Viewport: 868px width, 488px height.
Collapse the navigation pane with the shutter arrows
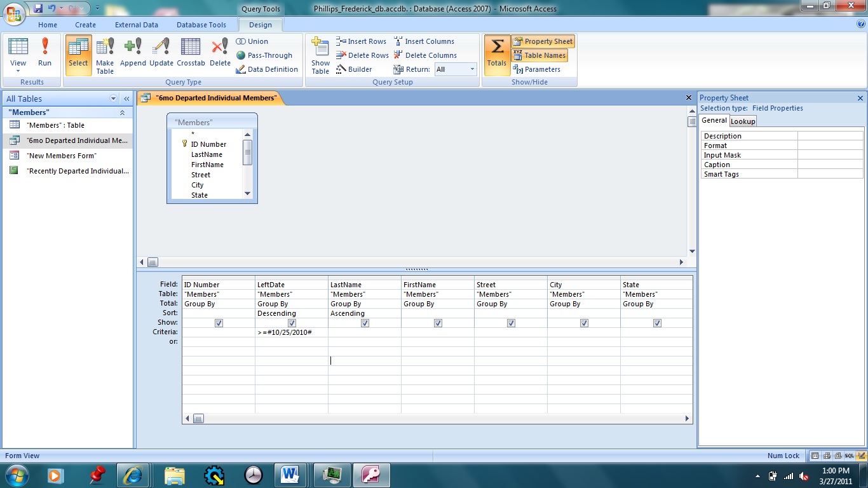pyautogui.click(x=126, y=98)
